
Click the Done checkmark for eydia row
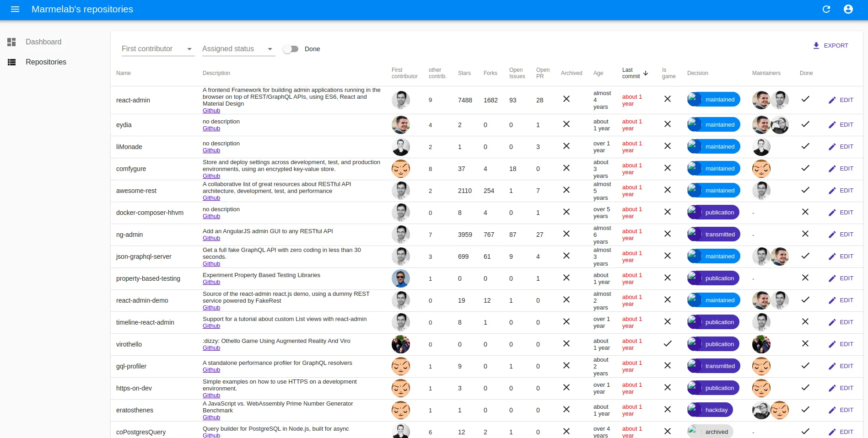click(805, 124)
